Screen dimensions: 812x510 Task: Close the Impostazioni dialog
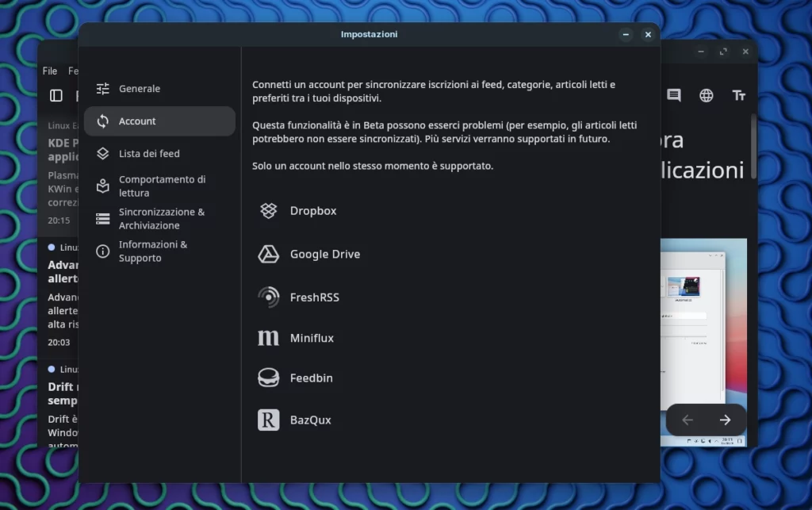(648, 34)
